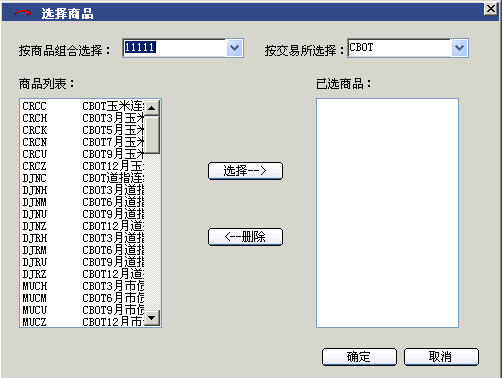Select the DJNC row
502x378 pixels.
(82, 178)
